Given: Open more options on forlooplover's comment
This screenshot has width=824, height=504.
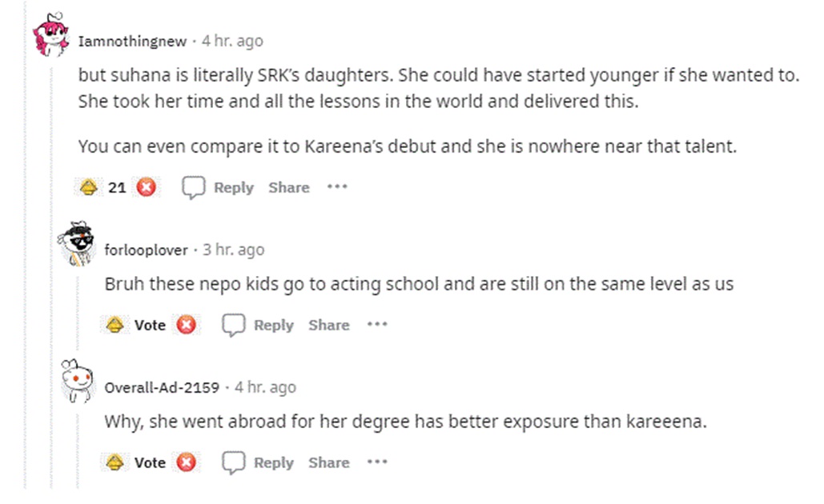Looking at the screenshot, I should click(377, 326).
